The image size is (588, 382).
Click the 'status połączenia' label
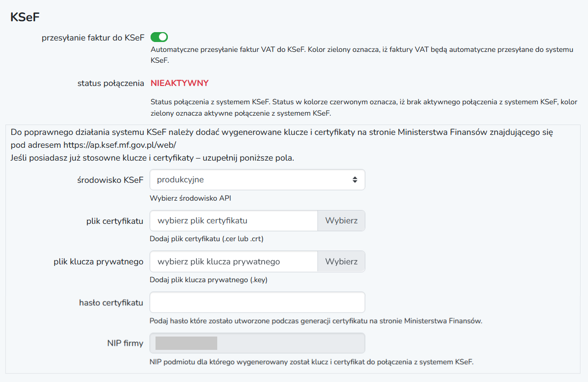(111, 83)
